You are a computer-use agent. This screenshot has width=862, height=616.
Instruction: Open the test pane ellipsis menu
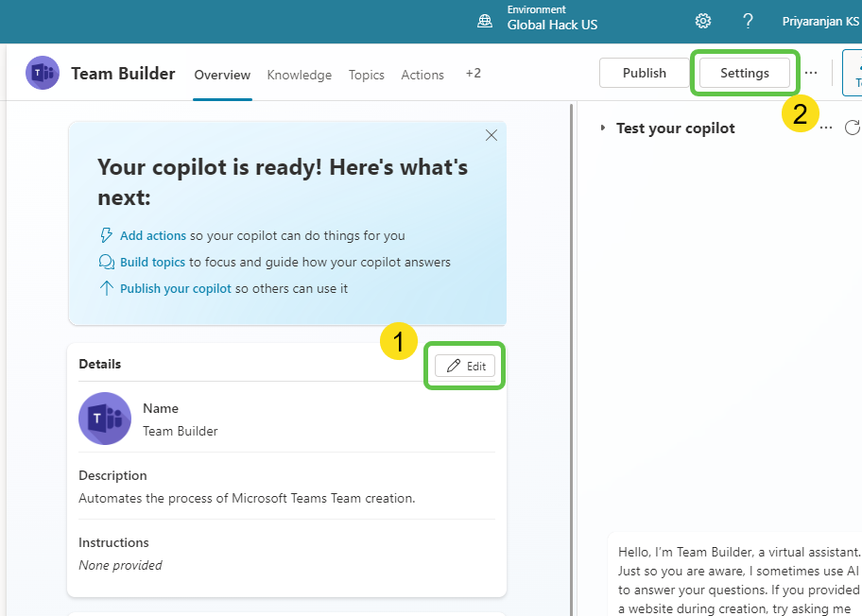[x=826, y=128]
